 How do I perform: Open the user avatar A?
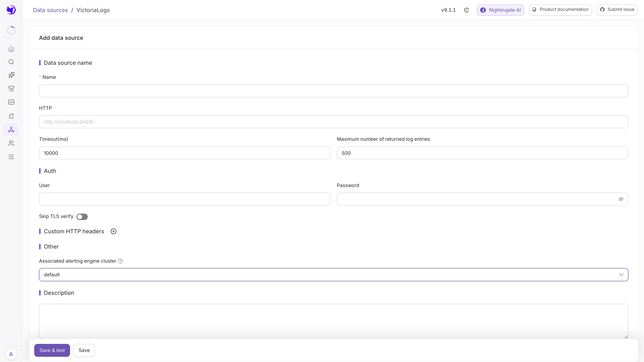[11, 354]
